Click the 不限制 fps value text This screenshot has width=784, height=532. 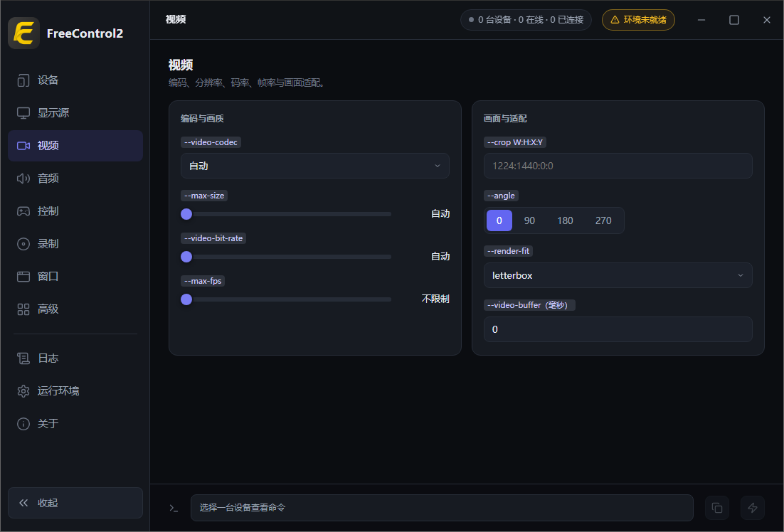(435, 299)
